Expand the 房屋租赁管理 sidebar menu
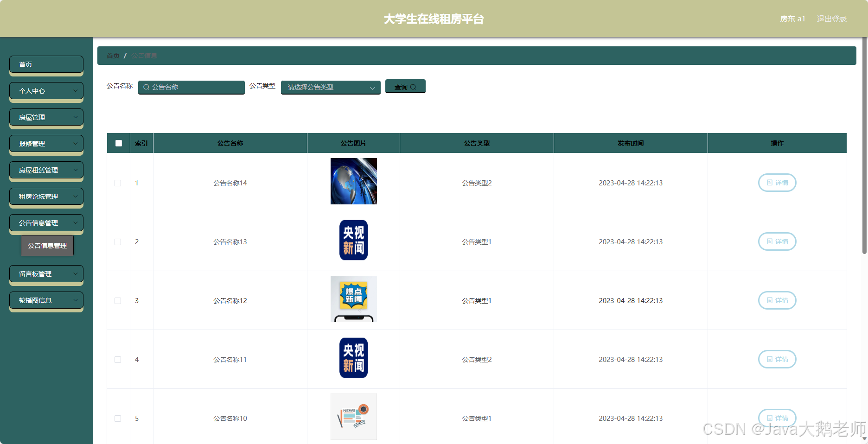 pos(46,170)
